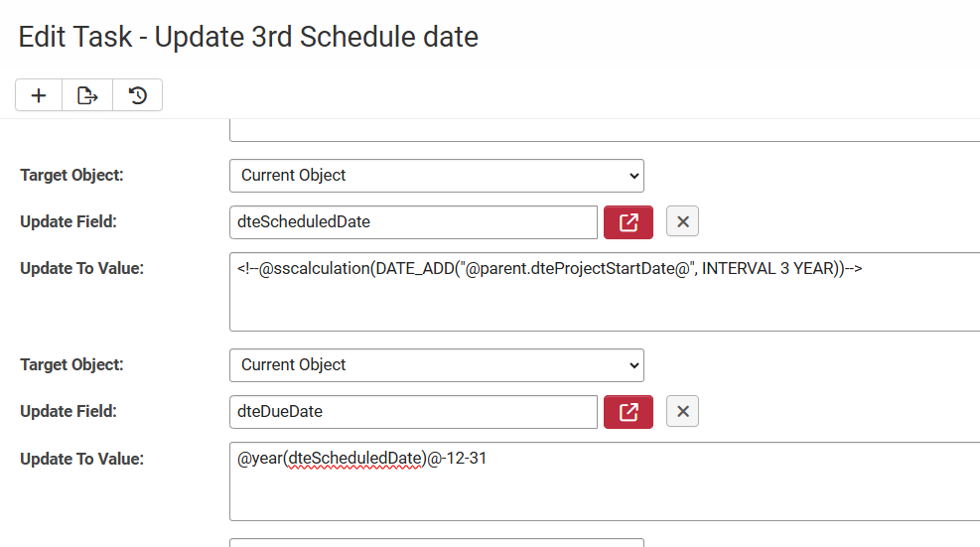Screen dimensions: 980x547
Task: Click the partially visible textarea at the top
Action: click(604, 130)
